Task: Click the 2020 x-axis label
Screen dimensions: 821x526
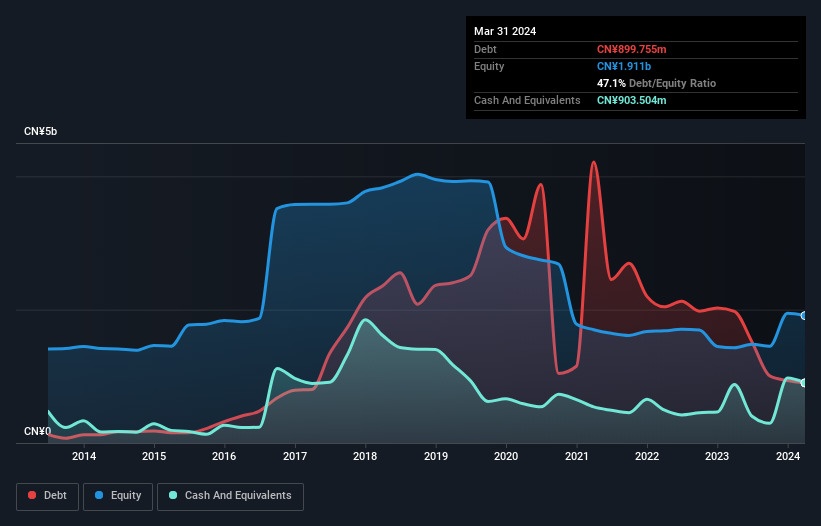Action: click(506, 456)
